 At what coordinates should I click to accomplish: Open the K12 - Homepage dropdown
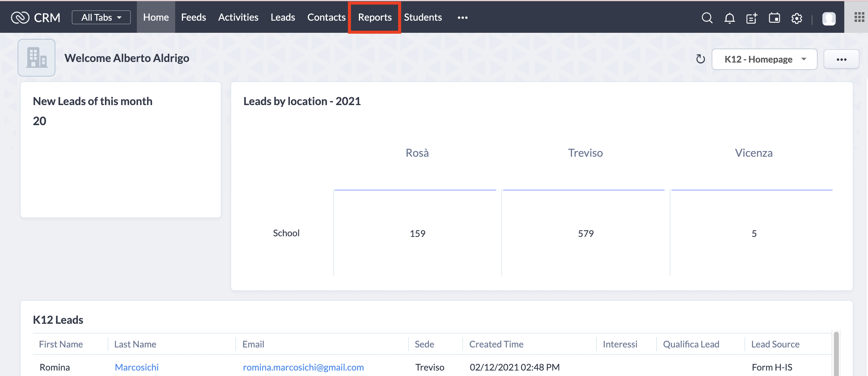(764, 59)
